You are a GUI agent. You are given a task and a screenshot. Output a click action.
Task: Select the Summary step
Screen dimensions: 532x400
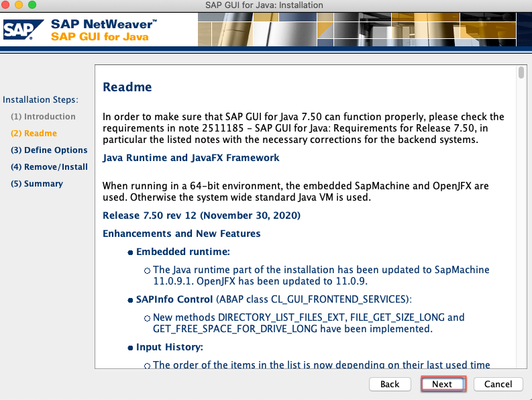click(x=37, y=184)
